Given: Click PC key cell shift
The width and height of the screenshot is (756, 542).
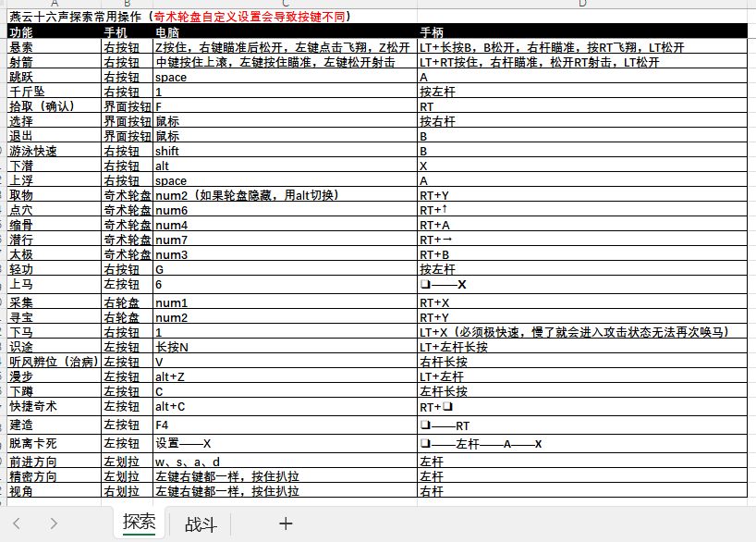Looking at the screenshot, I should click(x=285, y=151).
